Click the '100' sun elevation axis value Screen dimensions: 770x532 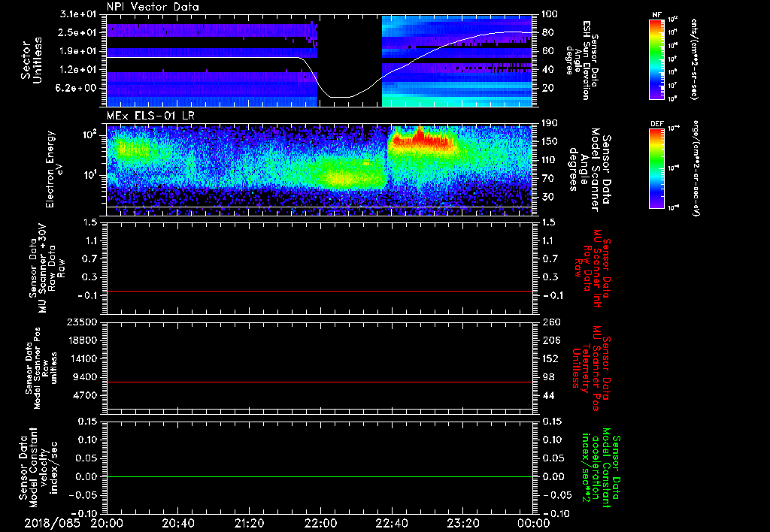[550, 14]
